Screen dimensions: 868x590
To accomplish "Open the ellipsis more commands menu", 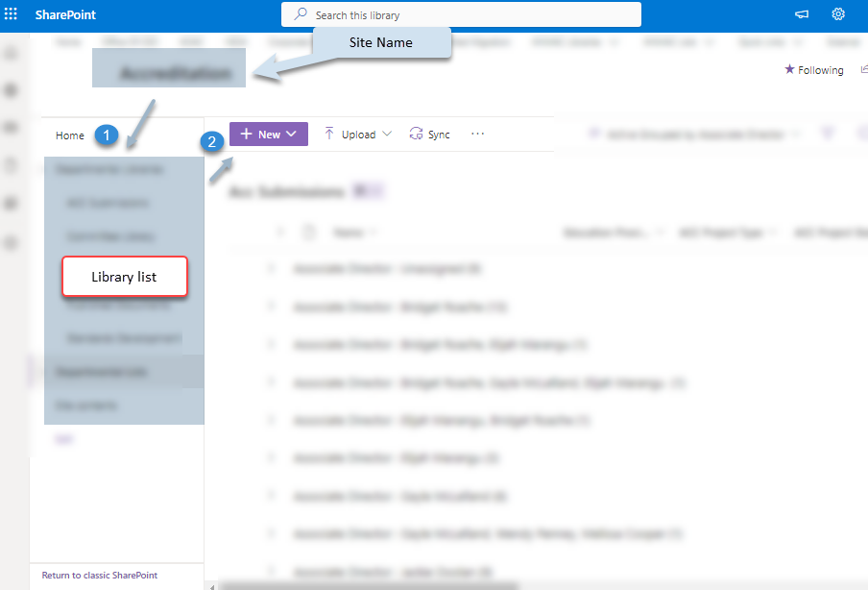I will (x=477, y=135).
